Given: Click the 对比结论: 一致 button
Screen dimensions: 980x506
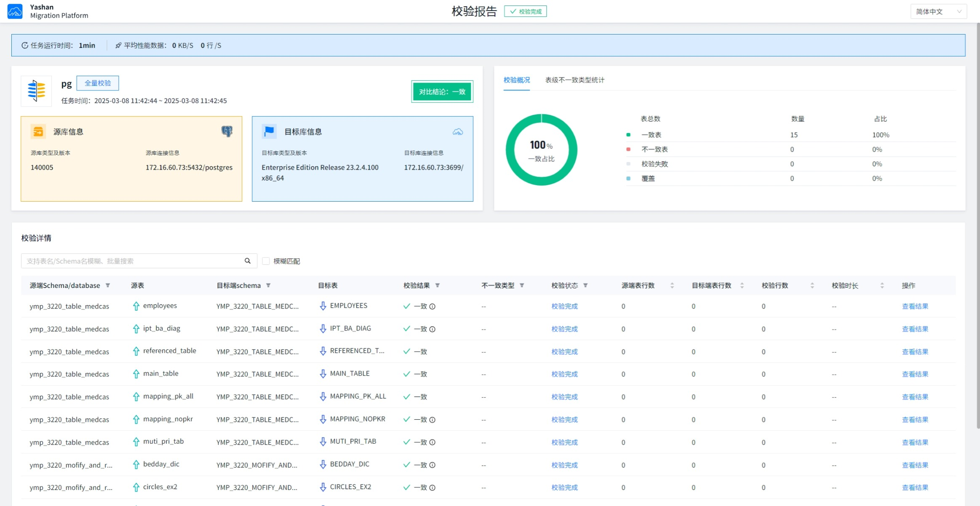Looking at the screenshot, I should pos(442,91).
